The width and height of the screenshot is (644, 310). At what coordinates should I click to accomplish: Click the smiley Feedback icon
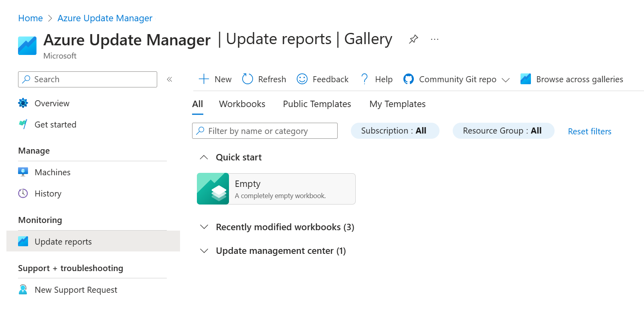(x=302, y=79)
